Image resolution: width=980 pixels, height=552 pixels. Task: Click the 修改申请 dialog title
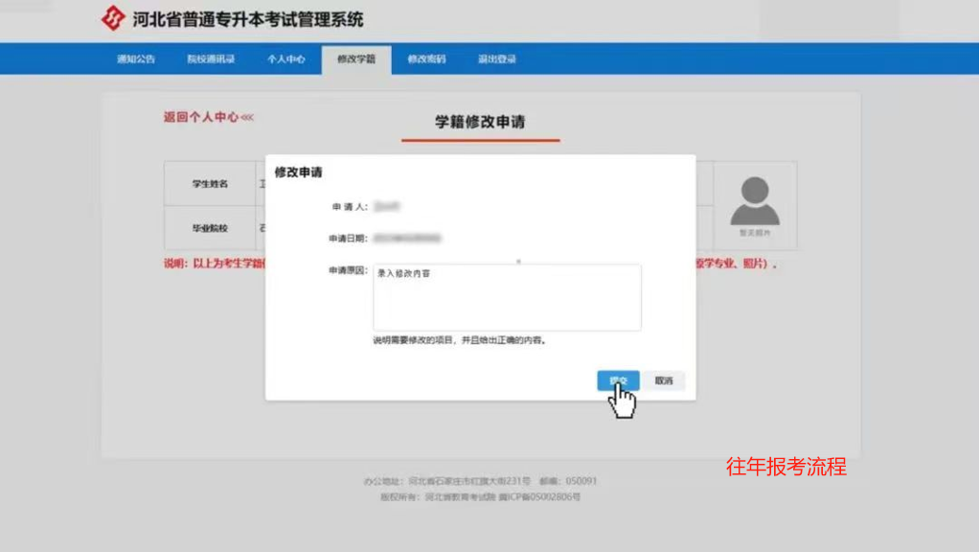point(301,171)
